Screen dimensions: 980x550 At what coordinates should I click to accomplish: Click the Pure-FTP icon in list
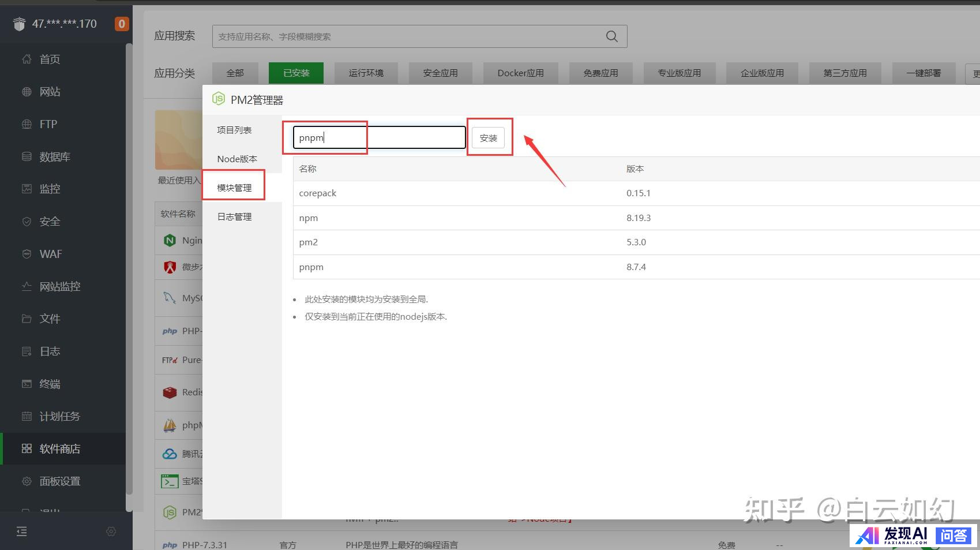(x=170, y=360)
